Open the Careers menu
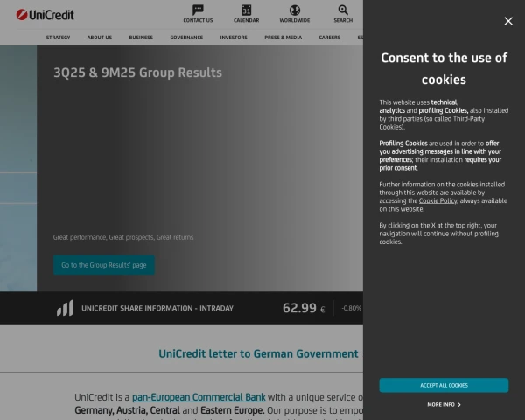This screenshot has width=525, height=420. pos(330,38)
